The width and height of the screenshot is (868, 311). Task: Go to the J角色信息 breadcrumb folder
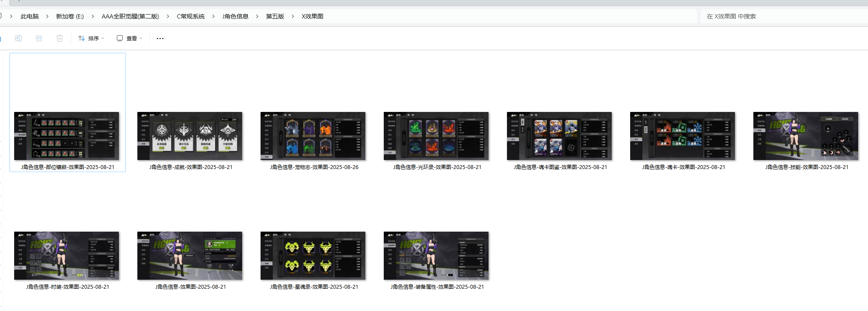tap(235, 16)
